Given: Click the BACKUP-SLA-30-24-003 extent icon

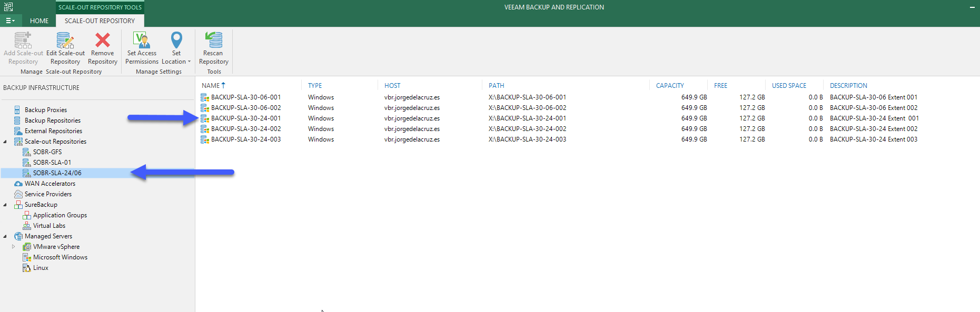Looking at the screenshot, I should 205,139.
